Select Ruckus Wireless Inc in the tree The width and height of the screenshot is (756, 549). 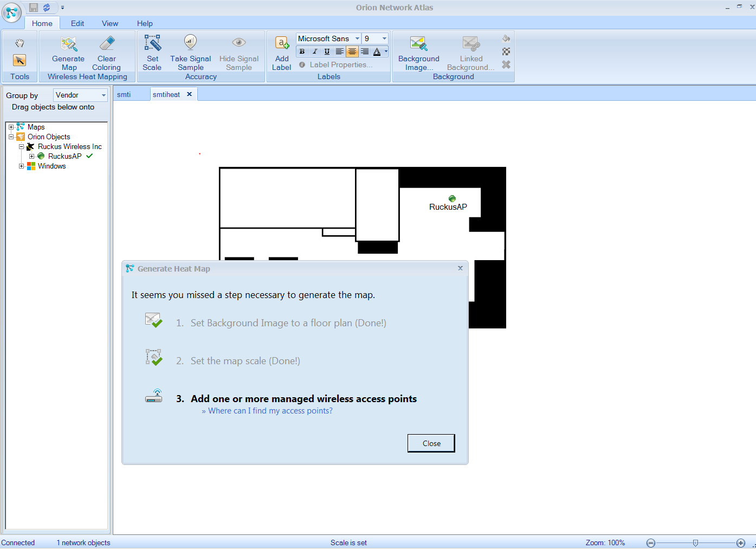tap(69, 147)
